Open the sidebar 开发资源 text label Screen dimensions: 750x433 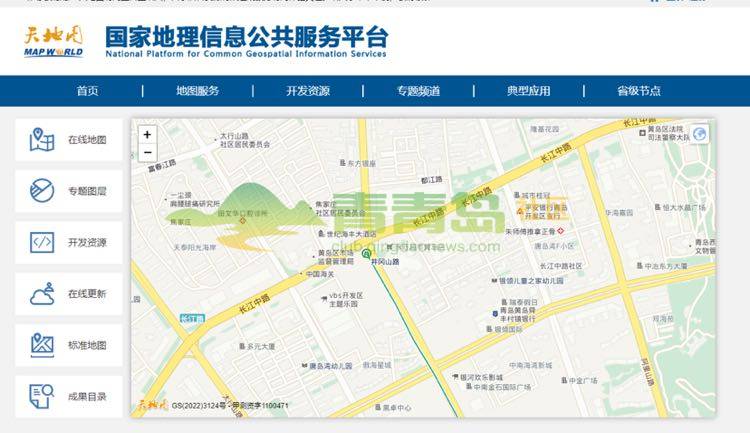point(87,243)
